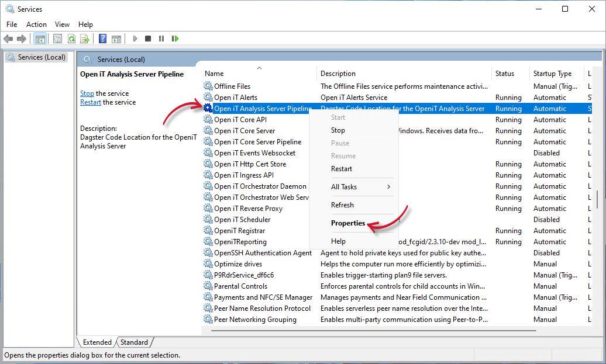Sort by the Status column header
This screenshot has width=606, height=364.
(x=511, y=74)
